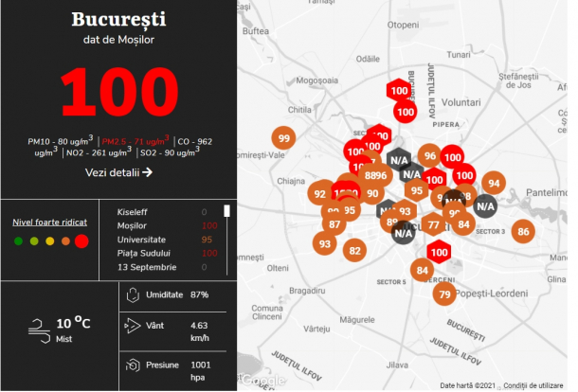Open the 79 marker near Popești-Leordeni
The image size is (578, 392).
[444, 294]
